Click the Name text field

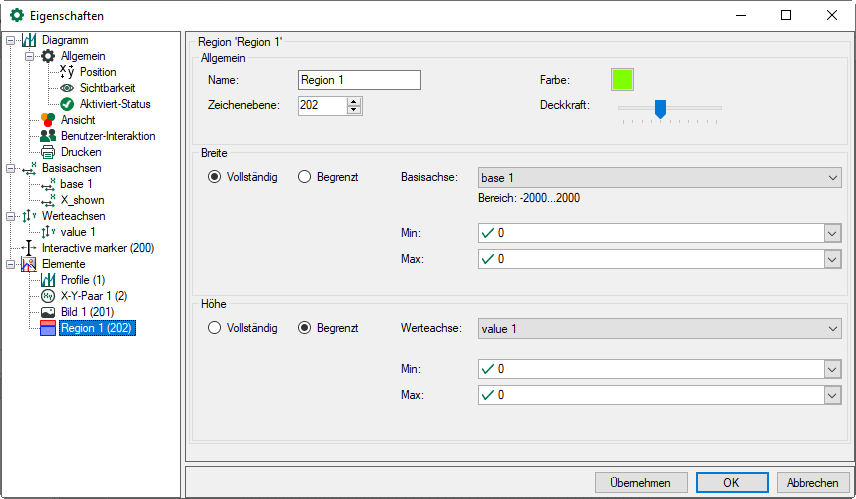[359, 80]
